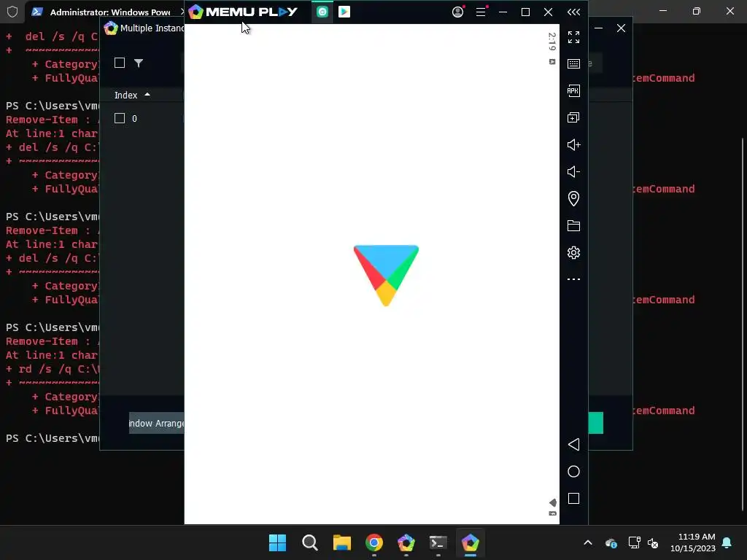Screen dimensions: 747x560
Task: Open the MEmu hamburger menu
Action: point(481,12)
